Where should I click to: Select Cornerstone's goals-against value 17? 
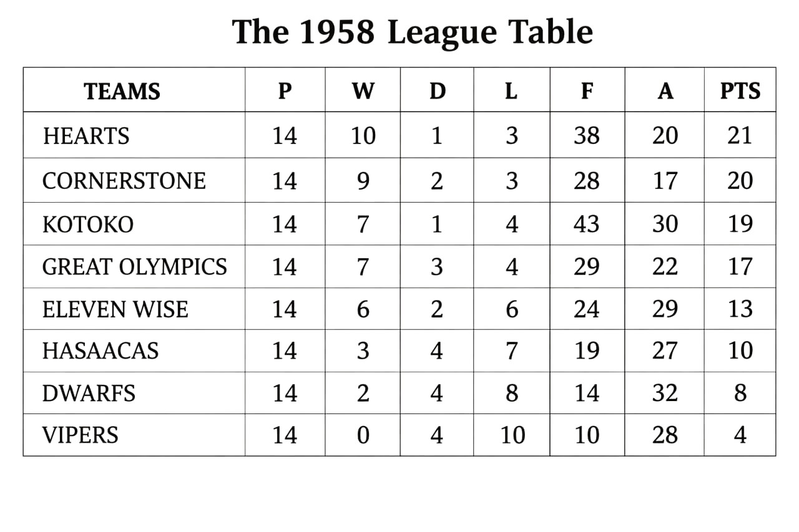click(x=665, y=181)
